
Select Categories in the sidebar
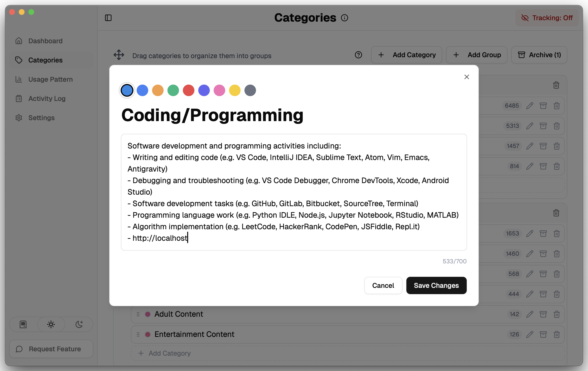point(45,60)
